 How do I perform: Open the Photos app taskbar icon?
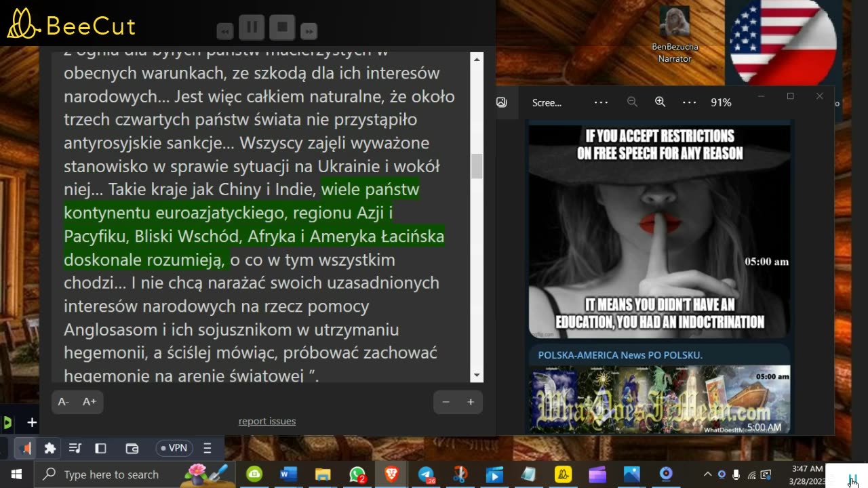pyautogui.click(x=632, y=474)
